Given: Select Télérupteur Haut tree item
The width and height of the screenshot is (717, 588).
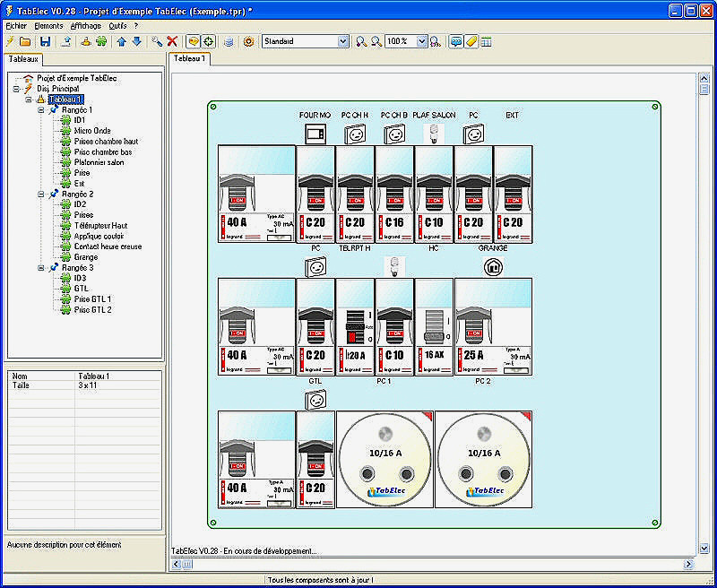Looking at the screenshot, I should coord(100,225).
